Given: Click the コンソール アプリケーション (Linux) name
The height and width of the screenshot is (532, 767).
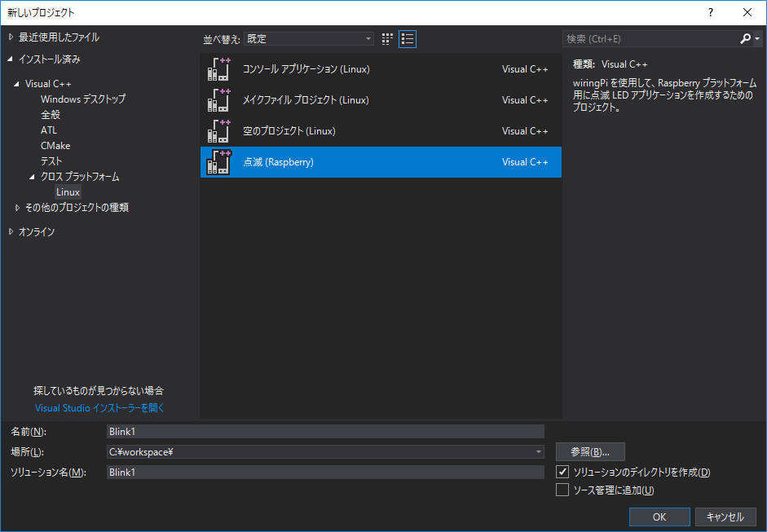Looking at the screenshot, I should 306,69.
